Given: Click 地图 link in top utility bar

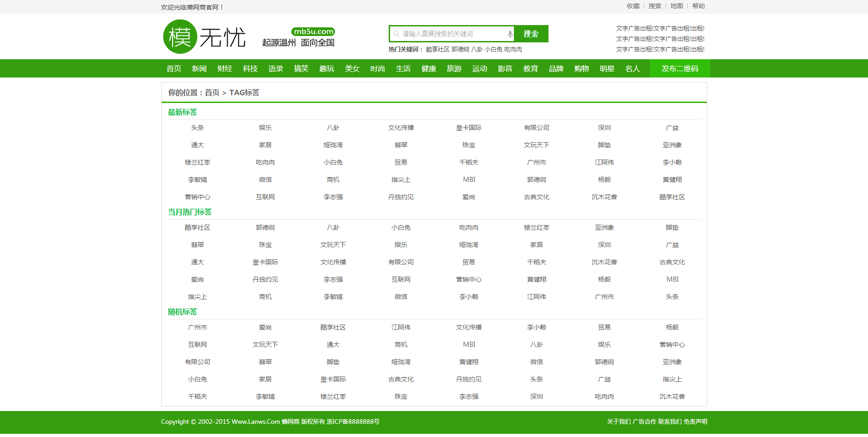Looking at the screenshot, I should pos(676,6).
